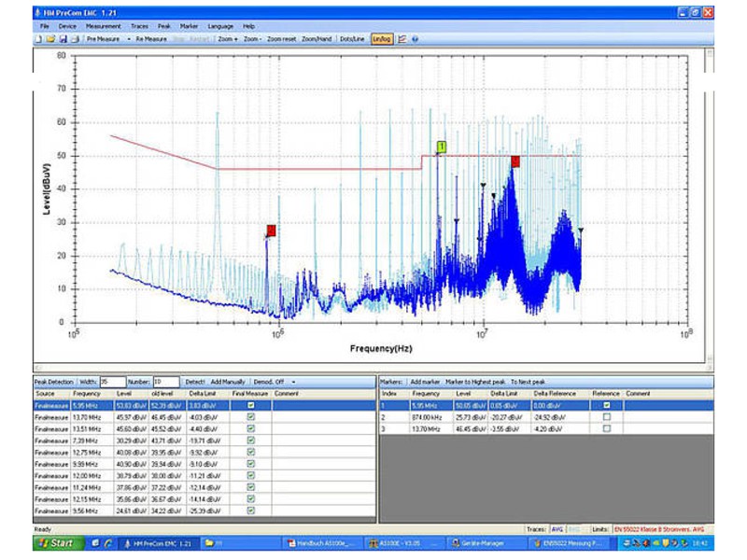
Task: Click the chart graph icon beside Lin/log
Action: click(402, 39)
